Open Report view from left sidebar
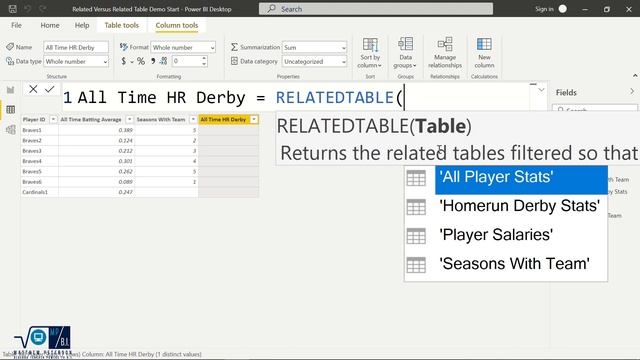The width and height of the screenshot is (640, 360). pos(10,90)
